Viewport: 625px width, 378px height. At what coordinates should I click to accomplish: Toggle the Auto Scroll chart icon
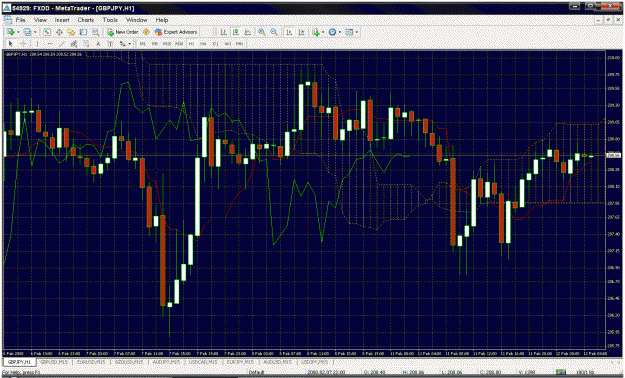click(289, 32)
